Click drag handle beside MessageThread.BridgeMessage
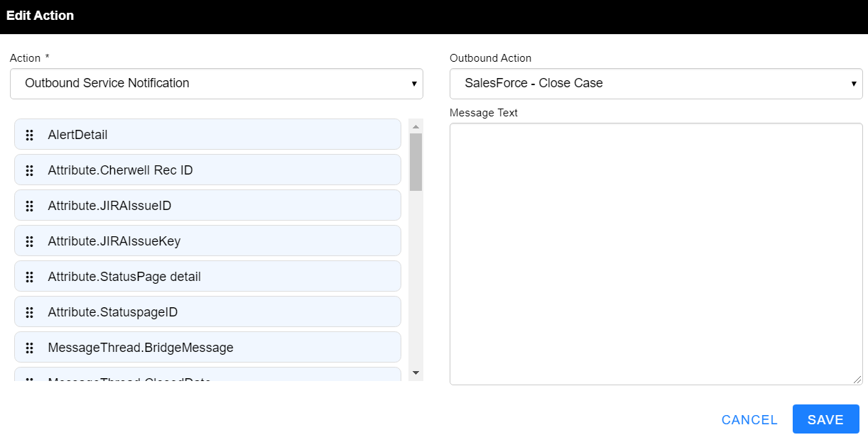 (x=30, y=348)
